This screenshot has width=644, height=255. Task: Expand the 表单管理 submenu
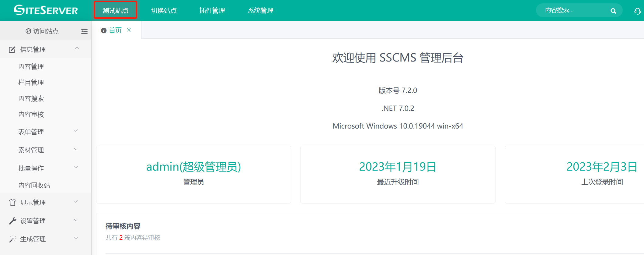click(76, 131)
